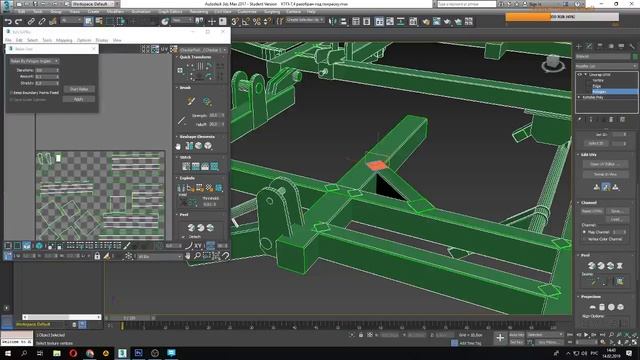
Task: Expand the Editable Poly stack entry
Action: click(x=579, y=97)
